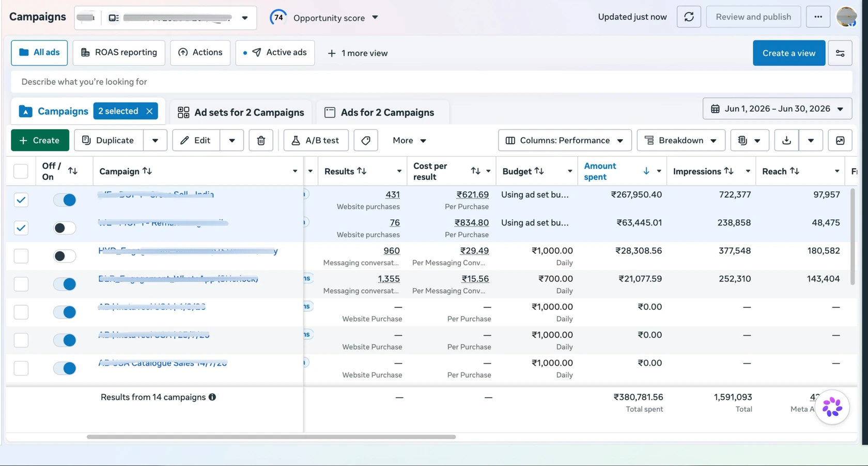Click Review and publish button
This screenshot has height=466, width=868.
point(753,17)
